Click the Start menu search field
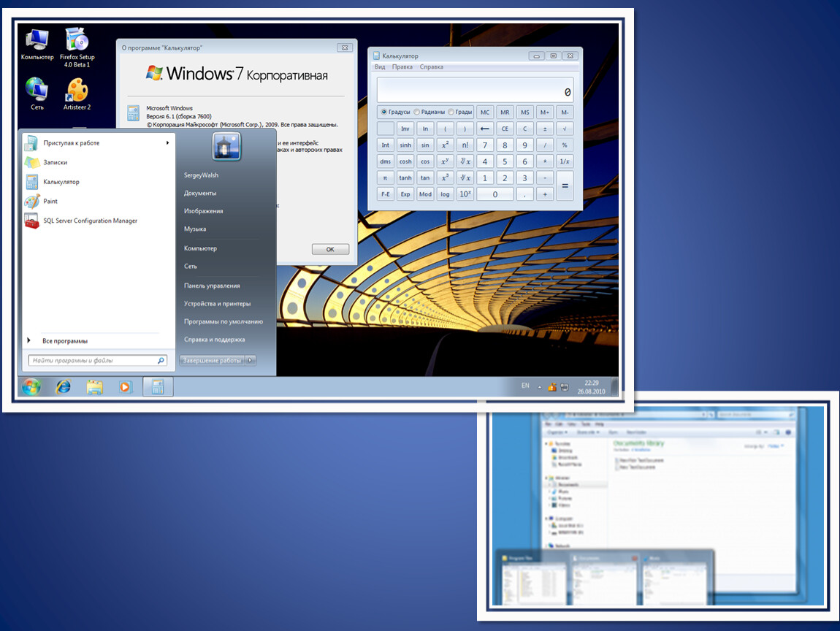840x631 pixels. pyautogui.click(x=97, y=361)
